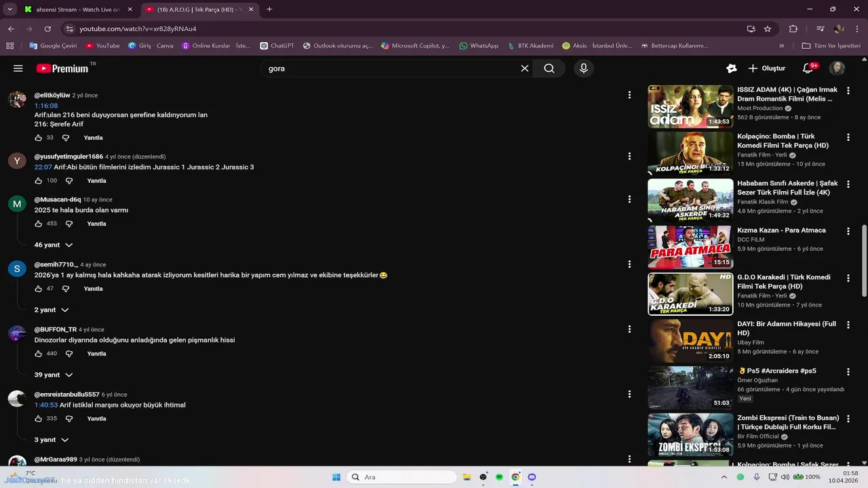Open more options for G.D.O Karakedi video
Image resolution: width=868 pixels, height=488 pixels.
click(x=848, y=278)
